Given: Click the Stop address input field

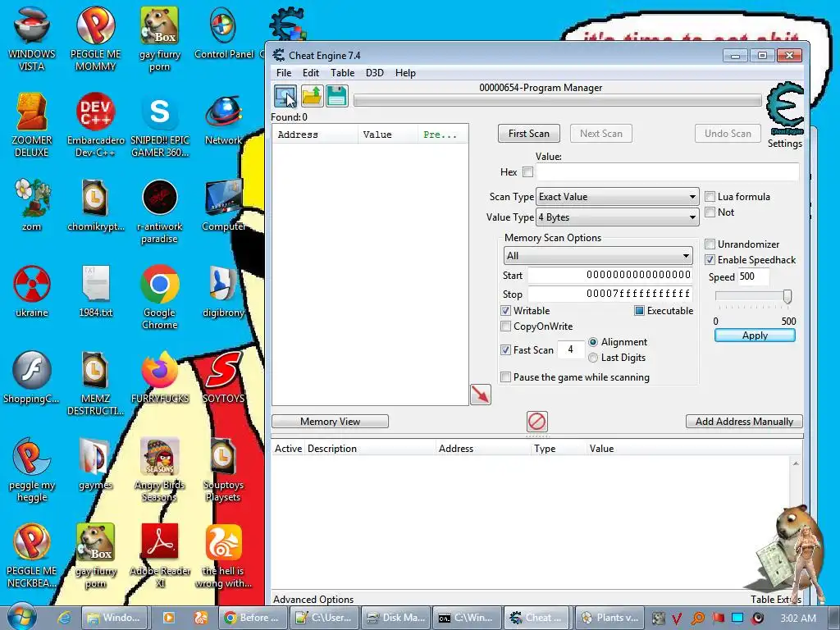Looking at the screenshot, I should click(x=609, y=294).
